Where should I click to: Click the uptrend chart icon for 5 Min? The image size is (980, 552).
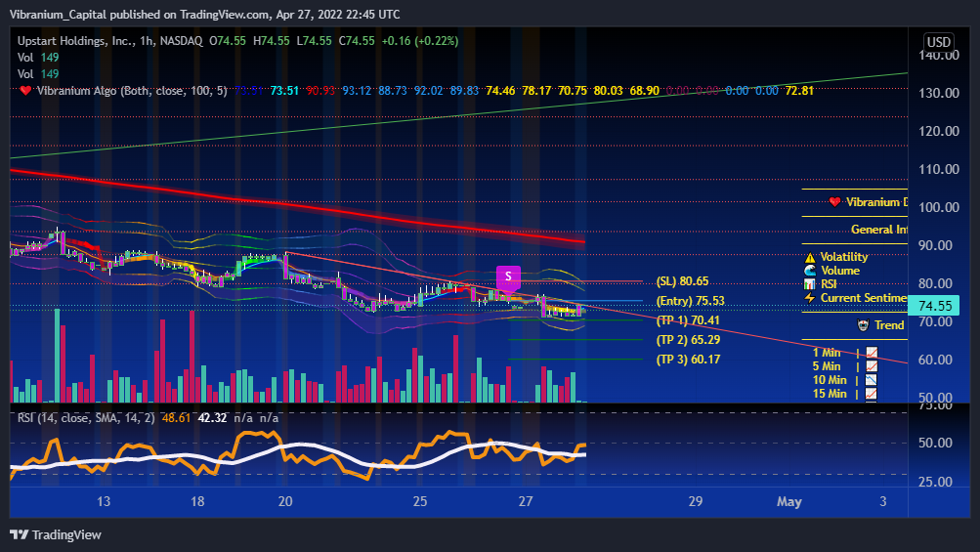tap(872, 366)
